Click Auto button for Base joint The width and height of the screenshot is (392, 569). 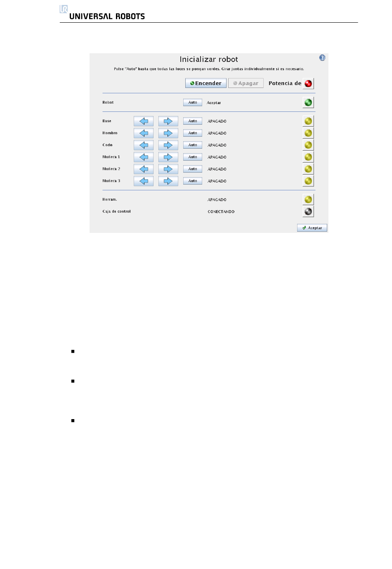pyautogui.click(x=193, y=121)
